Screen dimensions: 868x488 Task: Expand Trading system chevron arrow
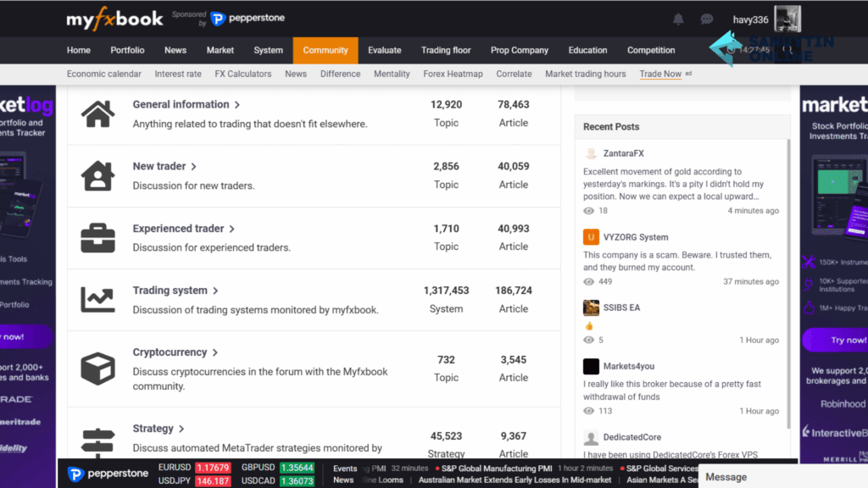215,291
